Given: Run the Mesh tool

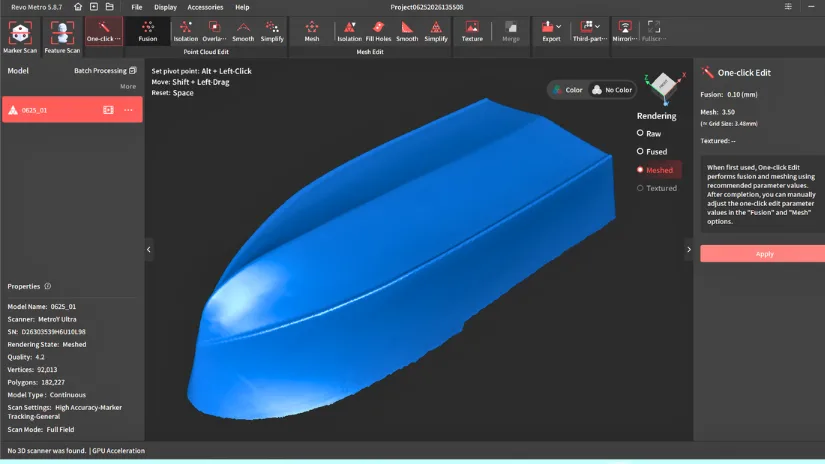Looking at the screenshot, I should pyautogui.click(x=311, y=32).
